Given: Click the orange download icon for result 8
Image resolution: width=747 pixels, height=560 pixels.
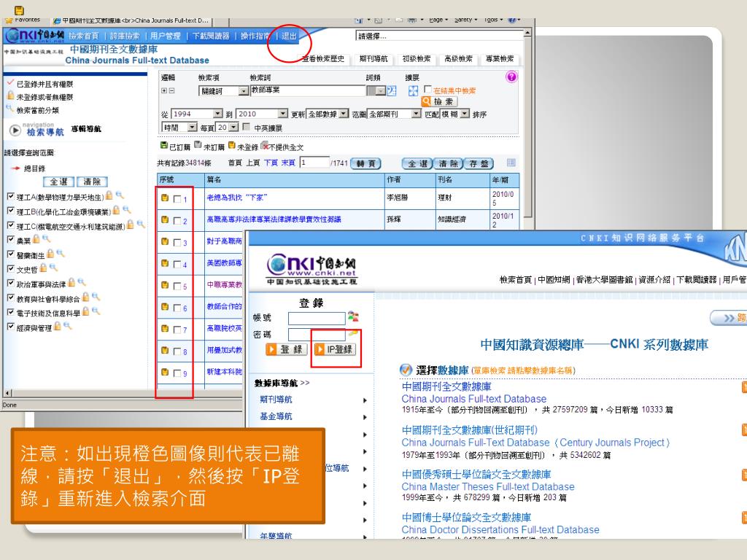Looking at the screenshot, I should (x=164, y=350).
